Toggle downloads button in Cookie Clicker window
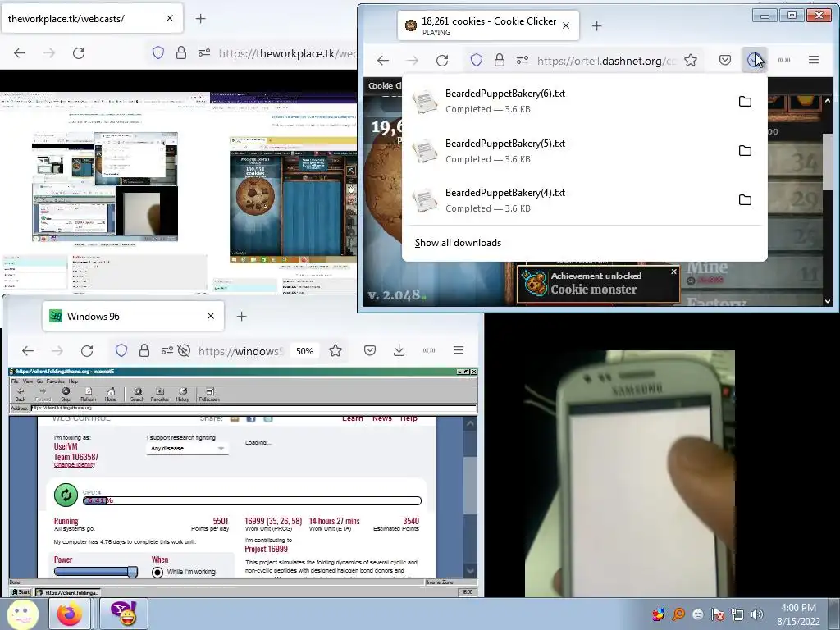This screenshot has width=840, height=630. coord(755,60)
